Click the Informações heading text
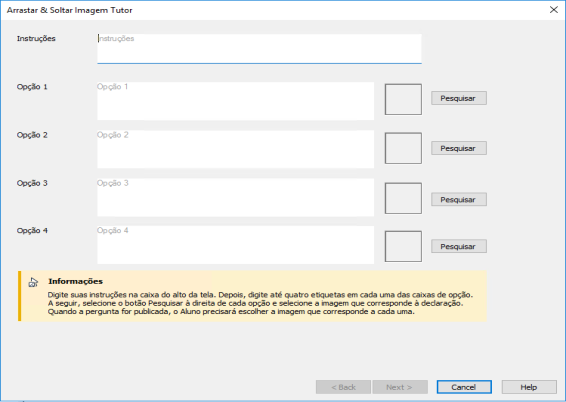 [75, 281]
